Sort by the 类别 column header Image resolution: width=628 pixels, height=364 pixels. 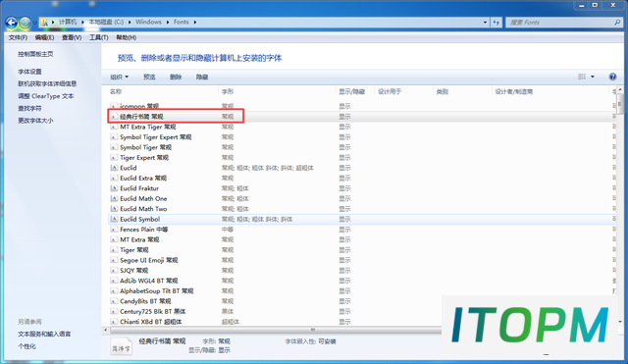coord(443,91)
